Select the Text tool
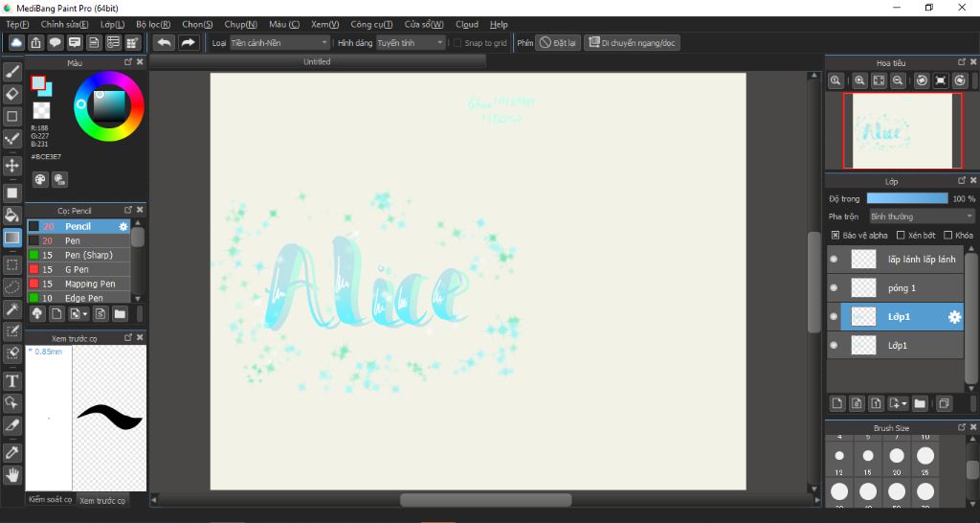This screenshot has width=980, height=523. pos(11,380)
